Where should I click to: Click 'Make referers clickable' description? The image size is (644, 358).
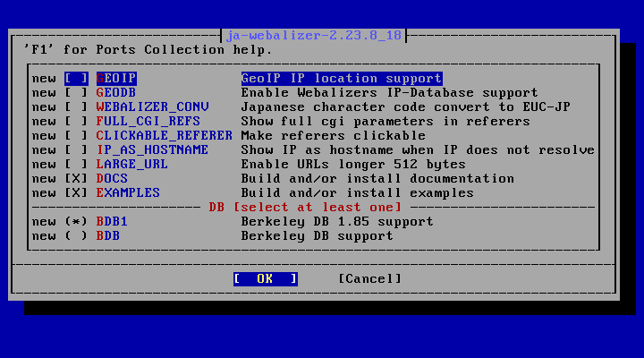tap(334, 136)
